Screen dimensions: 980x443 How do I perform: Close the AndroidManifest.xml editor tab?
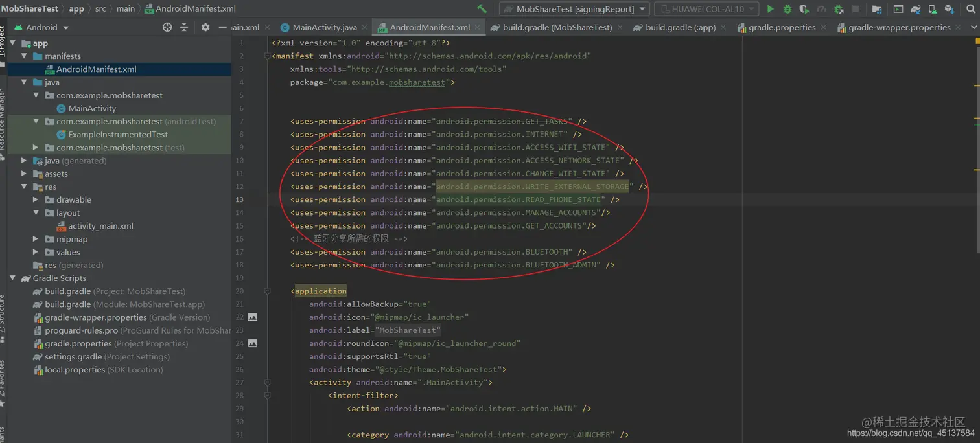tap(478, 28)
